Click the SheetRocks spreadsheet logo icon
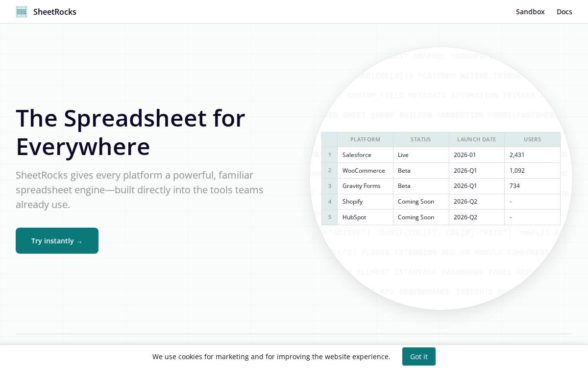This screenshot has height=368, width=588. click(x=22, y=12)
